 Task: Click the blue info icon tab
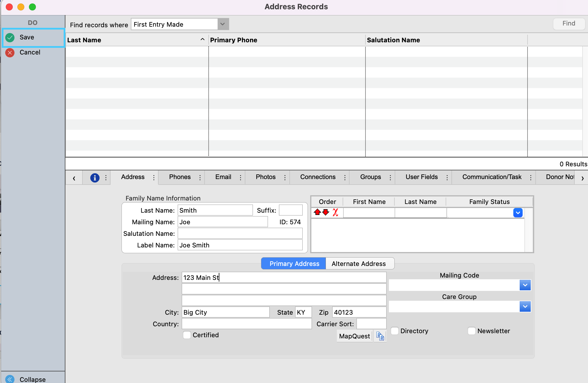pos(95,178)
